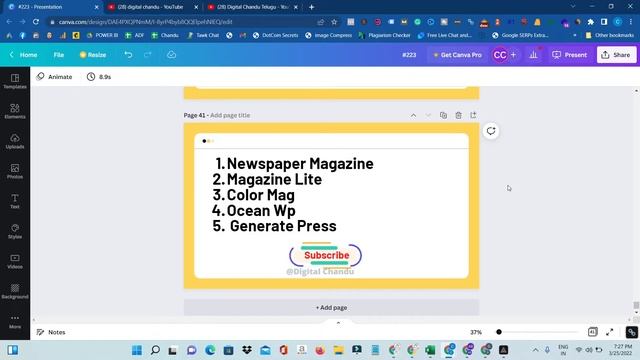Show hidden system tray icons

(x=535, y=350)
